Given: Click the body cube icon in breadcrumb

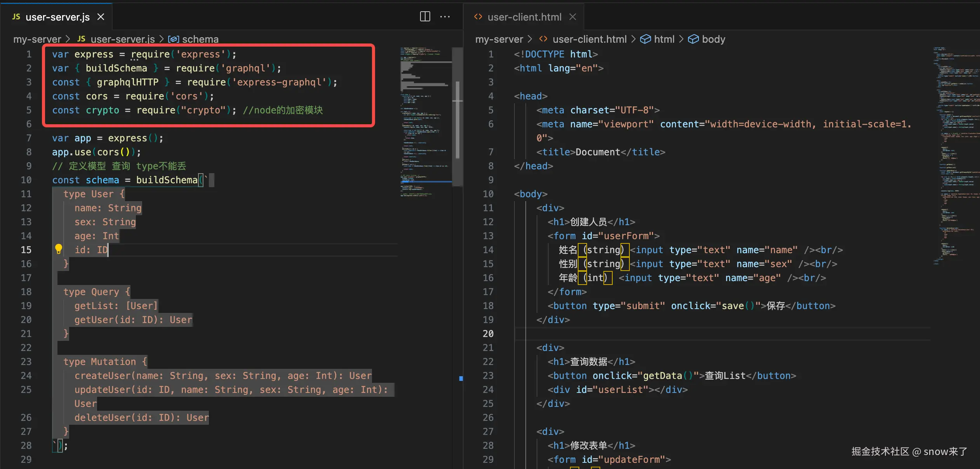Looking at the screenshot, I should (x=693, y=39).
